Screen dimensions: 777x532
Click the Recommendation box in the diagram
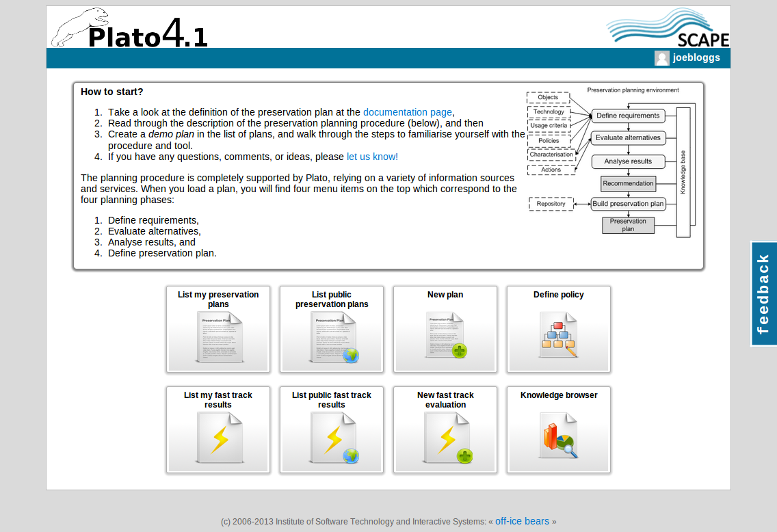[628, 184]
